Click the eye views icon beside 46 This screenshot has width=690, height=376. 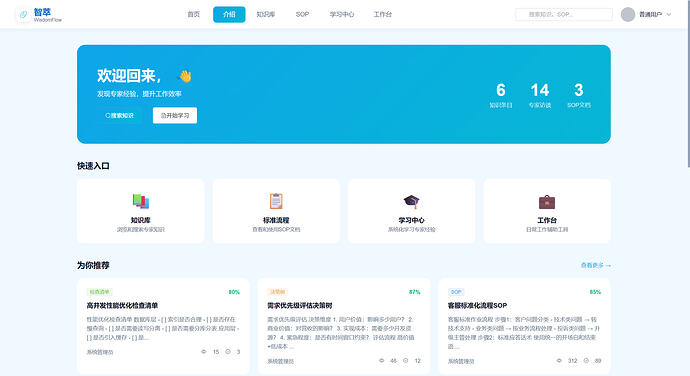coord(382,361)
